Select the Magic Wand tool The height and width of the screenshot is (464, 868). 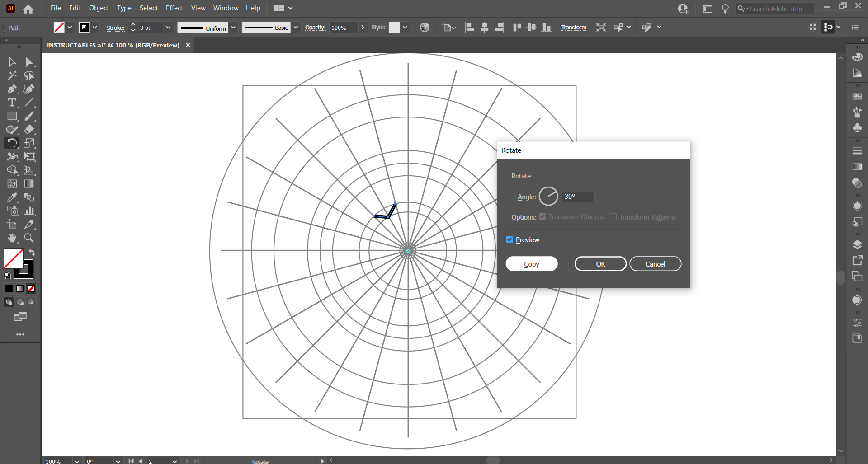pyautogui.click(x=12, y=75)
